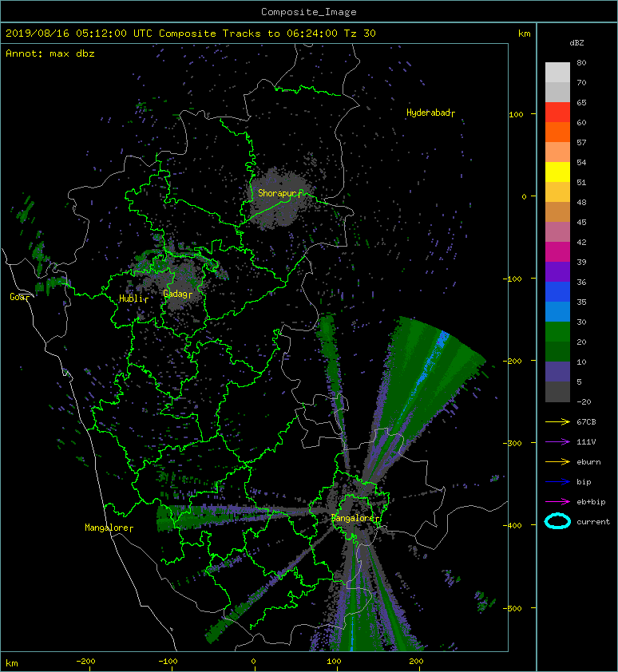Pick the purple 36–39 dBZ swatch

[557, 271]
